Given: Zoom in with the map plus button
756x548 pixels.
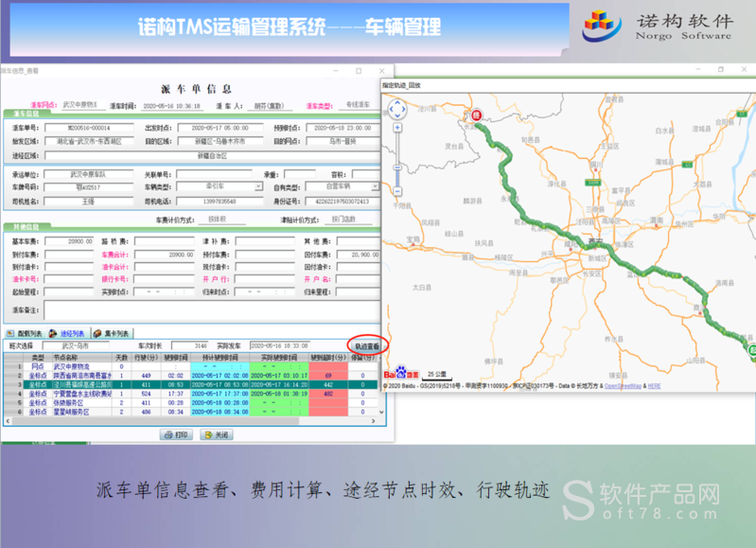Looking at the screenshot, I should tap(397, 128).
